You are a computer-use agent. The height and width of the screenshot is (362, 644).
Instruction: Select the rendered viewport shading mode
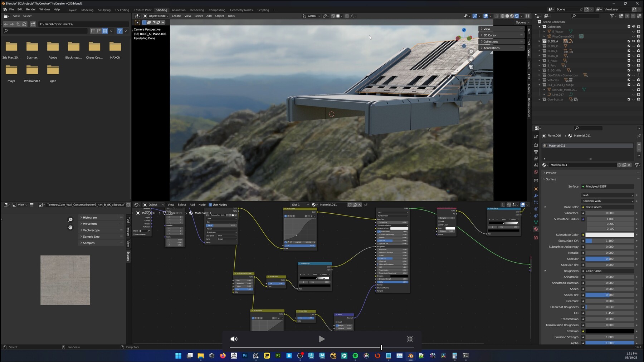point(517,16)
